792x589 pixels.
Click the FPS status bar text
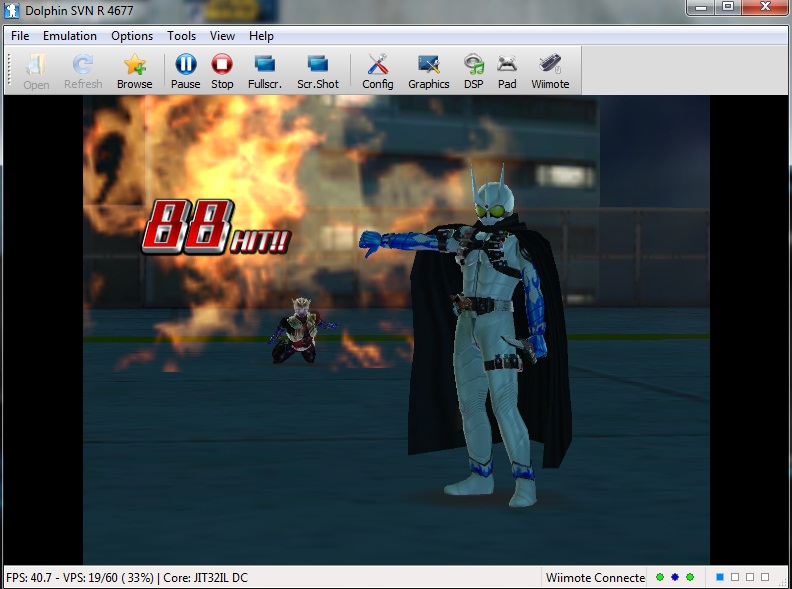[127, 577]
